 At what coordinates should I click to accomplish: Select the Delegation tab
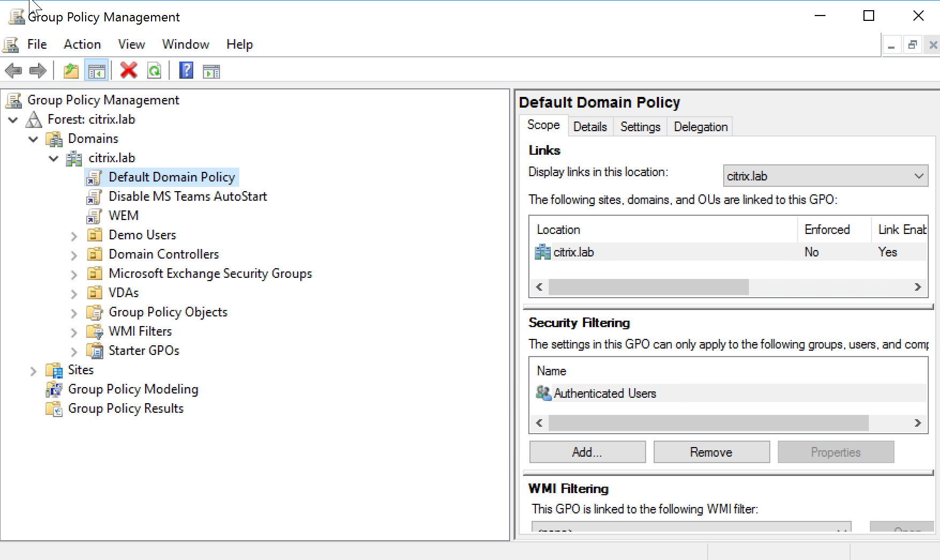tap(700, 126)
